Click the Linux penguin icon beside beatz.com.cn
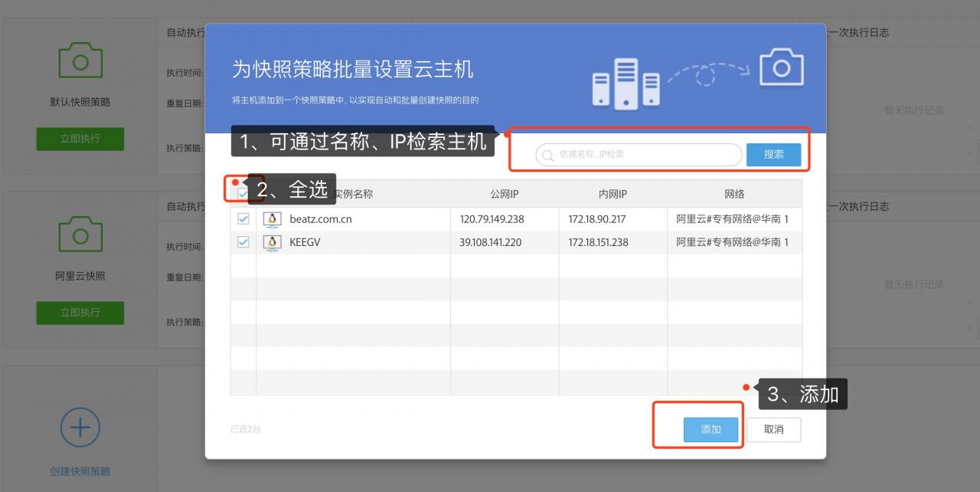The height and width of the screenshot is (492, 980). (x=272, y=220)
